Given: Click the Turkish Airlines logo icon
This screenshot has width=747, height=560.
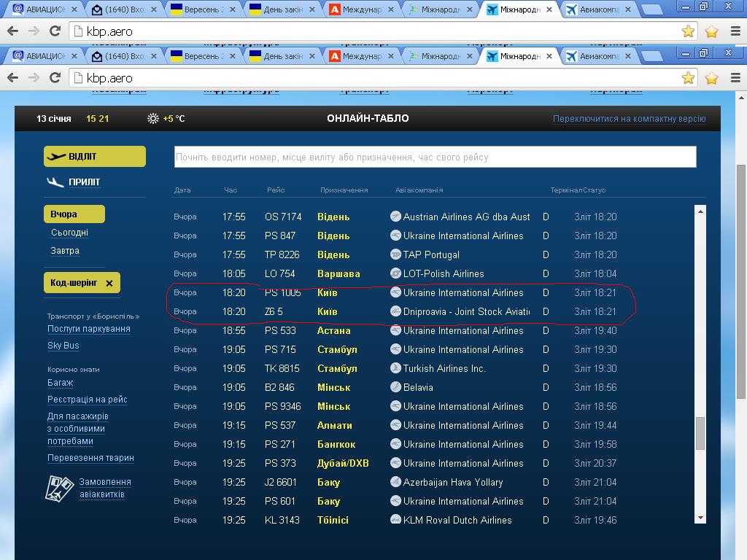Looking at the screenshot, I should click(396, 368).
